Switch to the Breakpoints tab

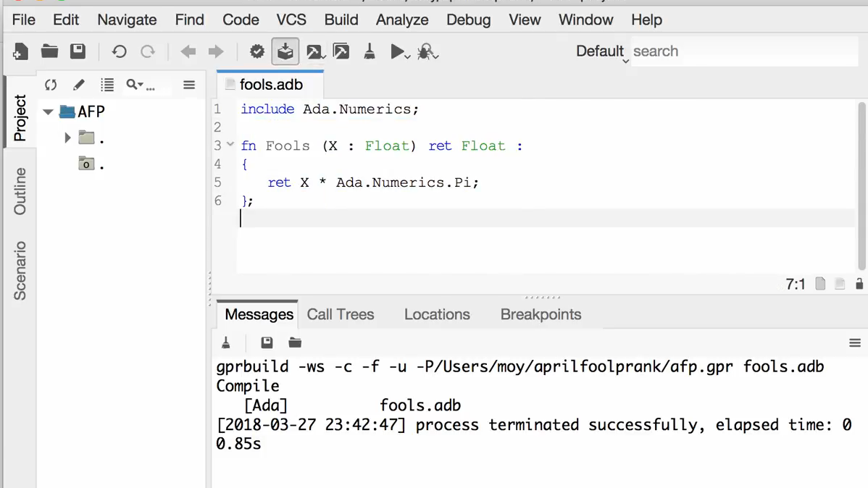[541, 314]
